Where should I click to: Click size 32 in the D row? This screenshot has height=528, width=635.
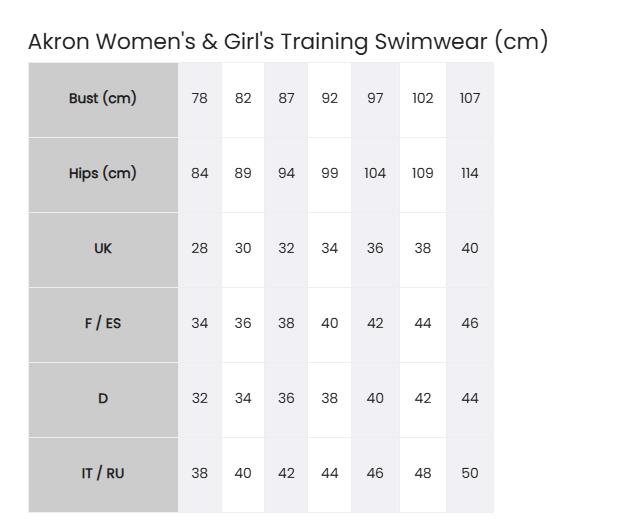200,398
